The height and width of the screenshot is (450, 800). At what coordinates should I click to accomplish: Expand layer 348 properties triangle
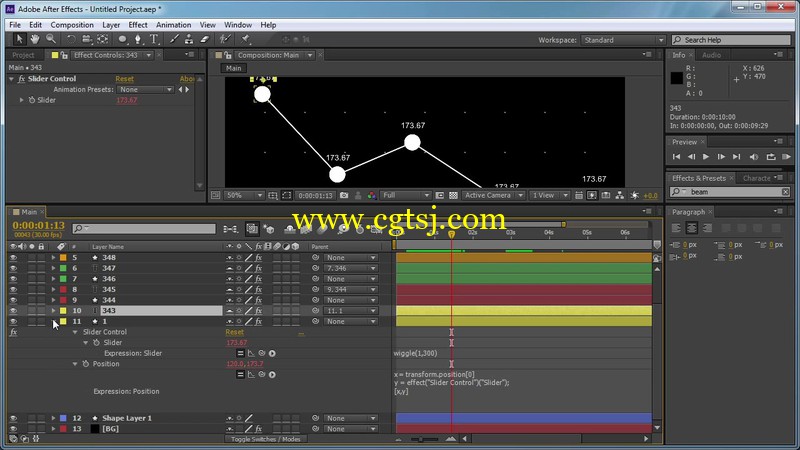point(53,258)
